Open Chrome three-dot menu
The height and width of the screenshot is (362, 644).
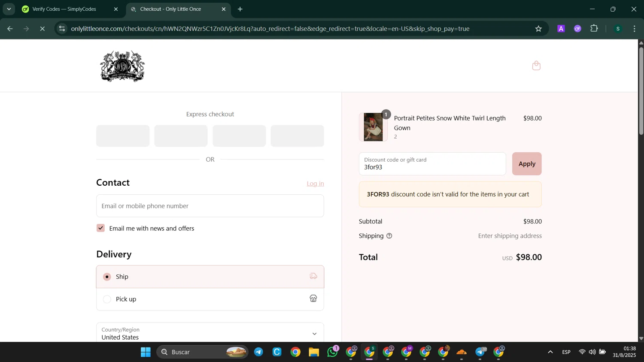coord(635,29)
